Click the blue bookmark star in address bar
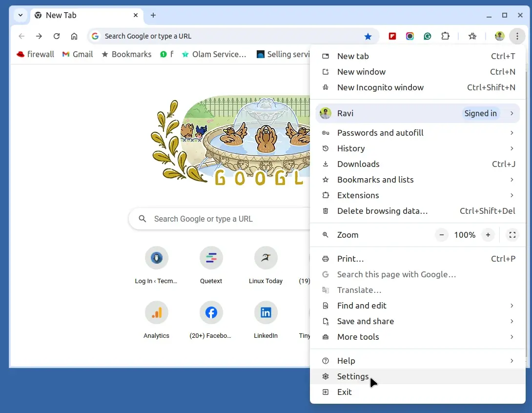This screenshot has height=413, width=532. tap(368, 36)
